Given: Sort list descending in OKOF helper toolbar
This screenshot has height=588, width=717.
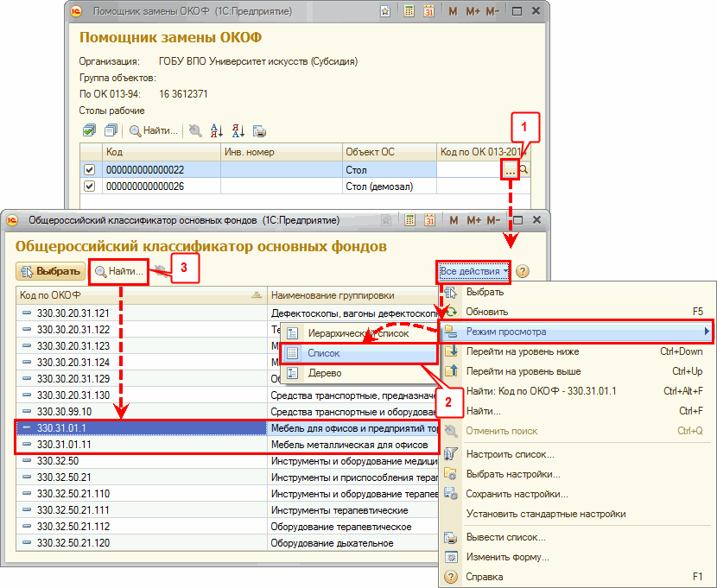Looking at the screenshot, I should pos(238,130).
